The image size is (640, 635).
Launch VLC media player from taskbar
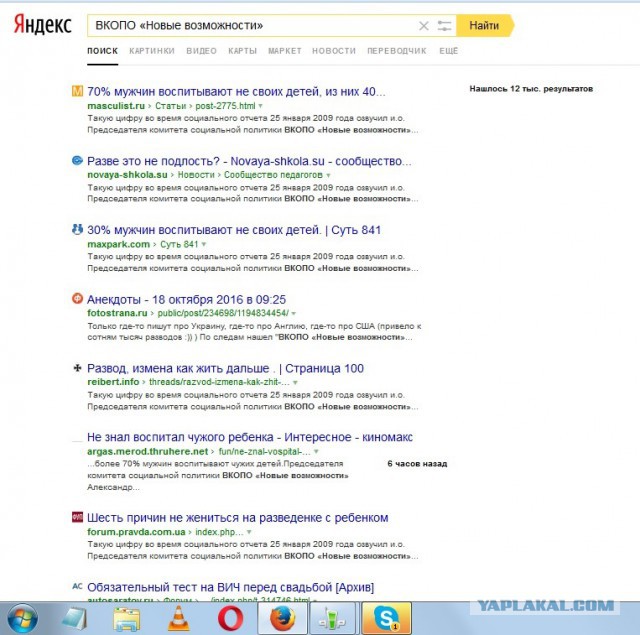tap(178, 619)
